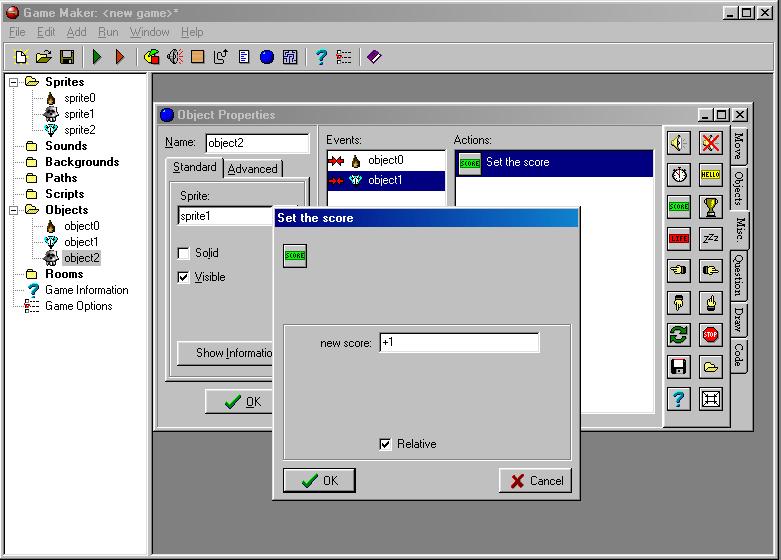Image resolution: width=781 pixels, height=560 pixels.
Task: Click the red STOP sign action
Action: point(711,335)
